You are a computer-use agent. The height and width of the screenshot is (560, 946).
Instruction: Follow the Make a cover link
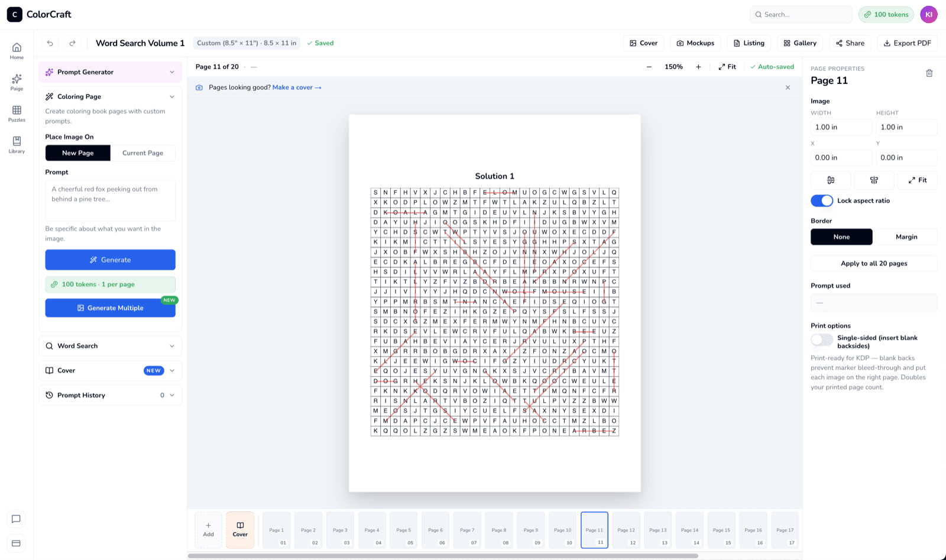click(x=297, y=88)
